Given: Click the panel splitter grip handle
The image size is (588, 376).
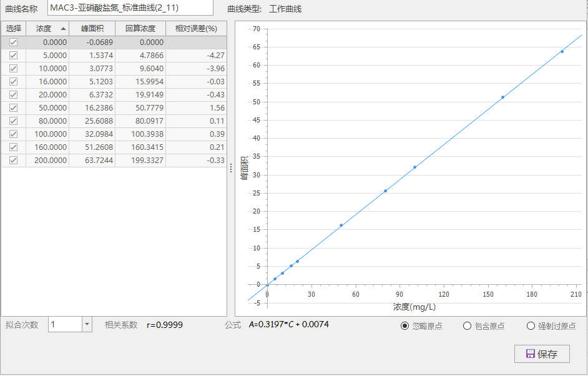Looking at the screenshot, I should (231, 168).
